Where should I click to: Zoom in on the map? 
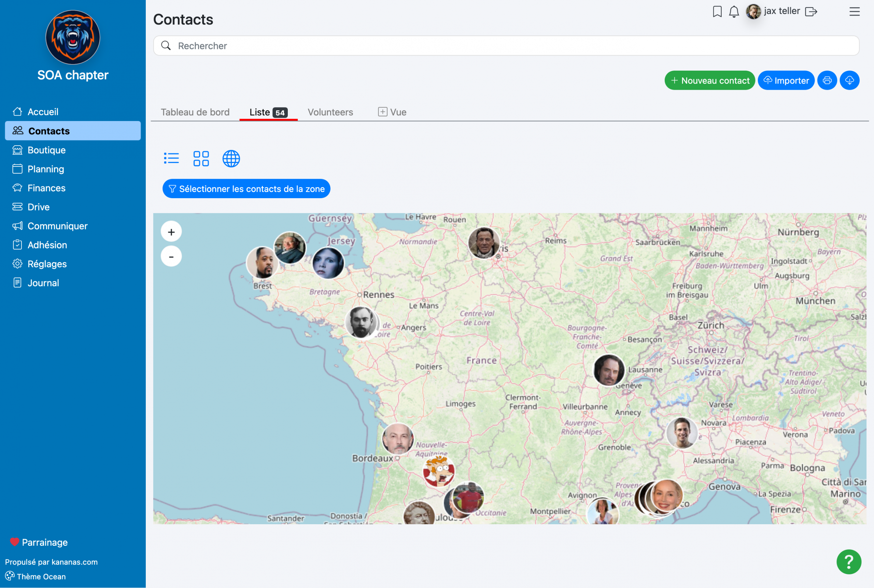[x=171, y=232]
